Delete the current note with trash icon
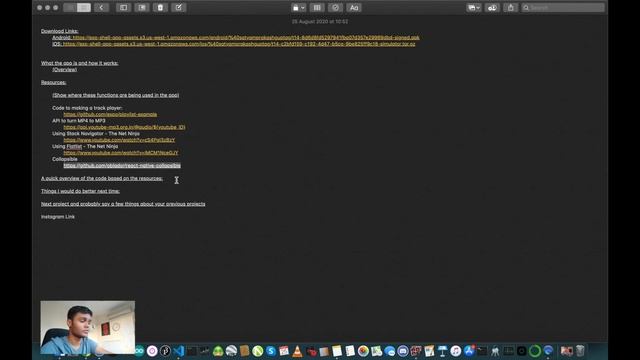This screenshot has width=640, height=360. pos(160,7)
